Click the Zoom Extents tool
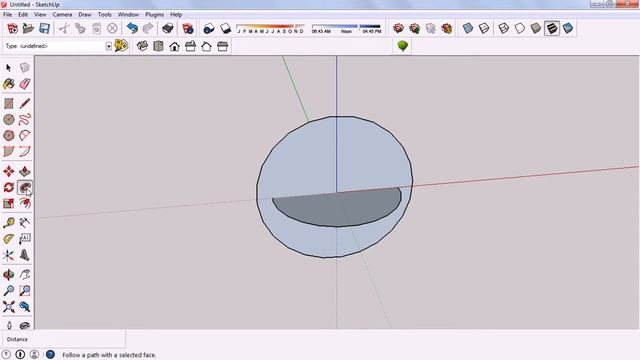 click(x=9, y=307)
